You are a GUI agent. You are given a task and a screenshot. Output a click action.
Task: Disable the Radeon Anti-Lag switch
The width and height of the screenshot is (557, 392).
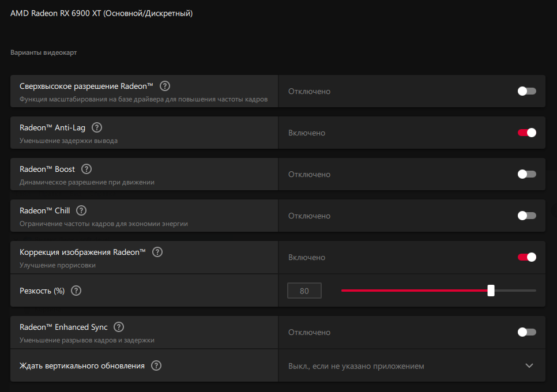coord(526,133)
